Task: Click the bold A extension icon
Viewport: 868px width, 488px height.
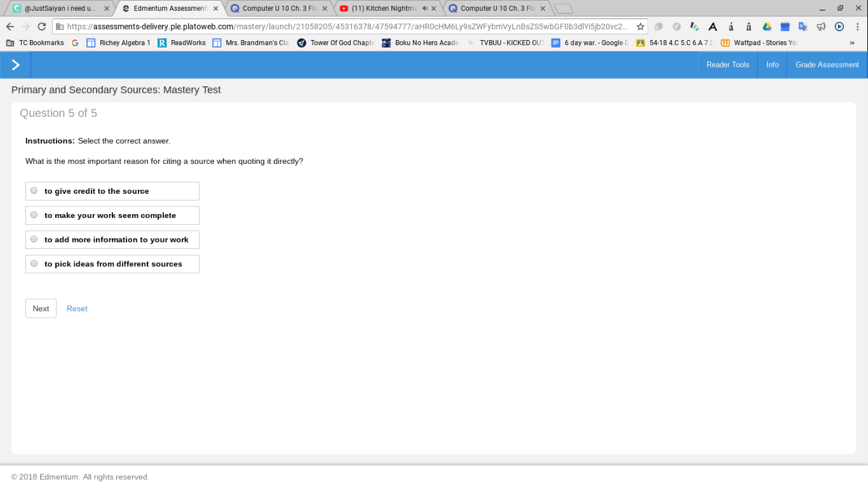Action: click(713, 27)
